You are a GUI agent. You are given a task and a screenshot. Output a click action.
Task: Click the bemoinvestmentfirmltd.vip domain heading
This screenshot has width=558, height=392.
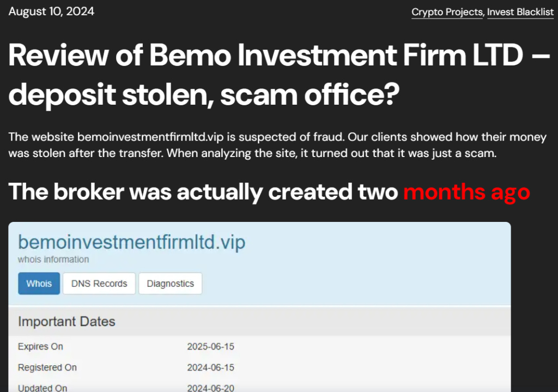click(131, 242)
